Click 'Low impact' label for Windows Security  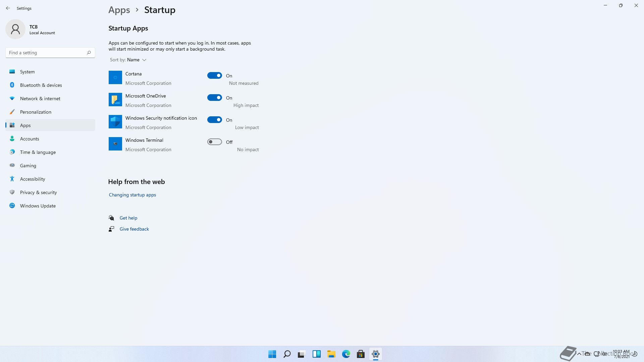(x=247, y=127)
